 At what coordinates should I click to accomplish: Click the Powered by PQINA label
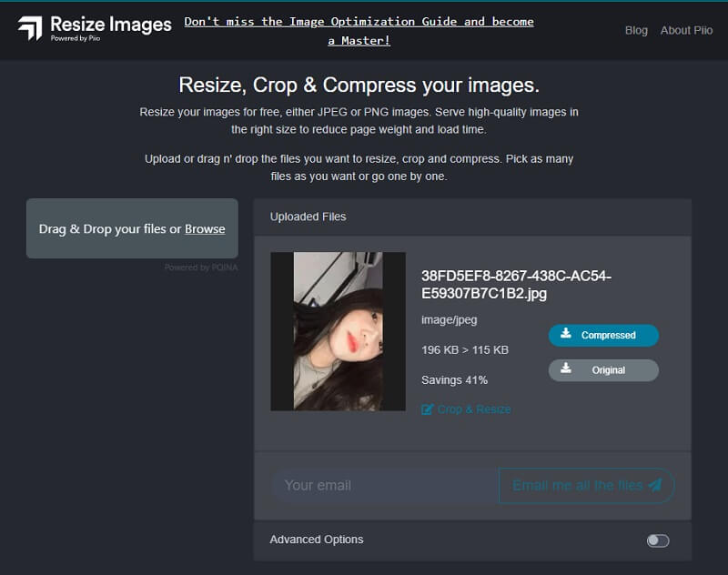[202, 267]
